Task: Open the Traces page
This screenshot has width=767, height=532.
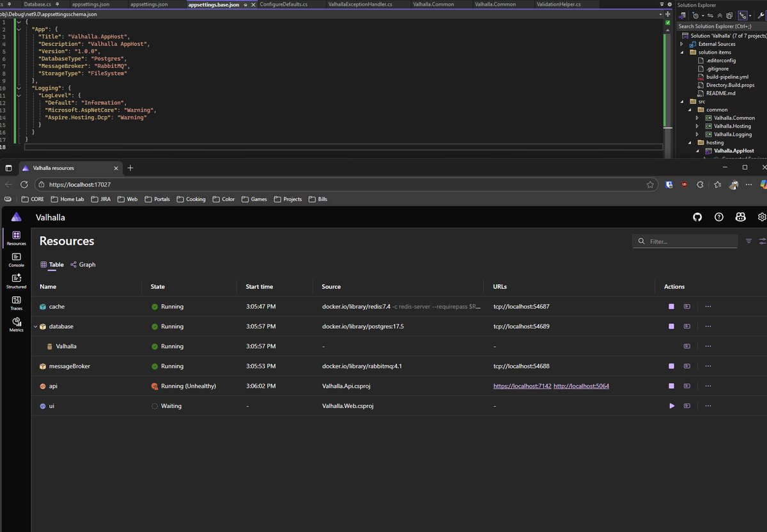Action: (16, 303)
